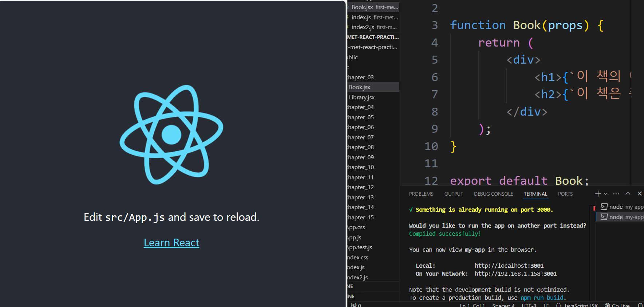Switch to the DEBUG CONSOLE tab

(x=493, y=194)
